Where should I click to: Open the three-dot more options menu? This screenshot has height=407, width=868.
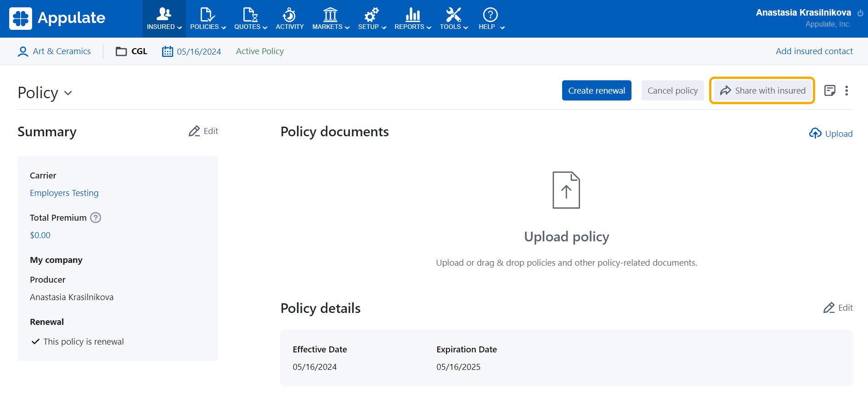(846, 90)
